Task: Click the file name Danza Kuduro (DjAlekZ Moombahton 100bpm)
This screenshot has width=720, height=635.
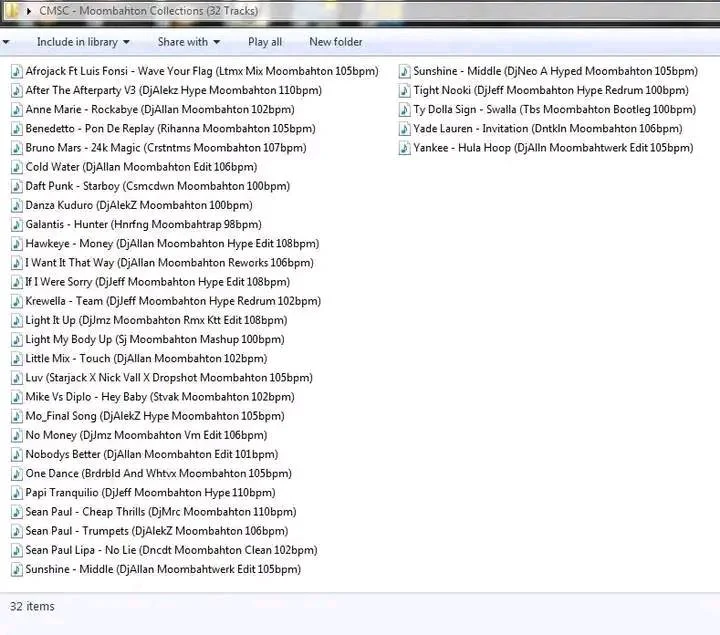Action: pyautogui.click(x=139, y=205)
